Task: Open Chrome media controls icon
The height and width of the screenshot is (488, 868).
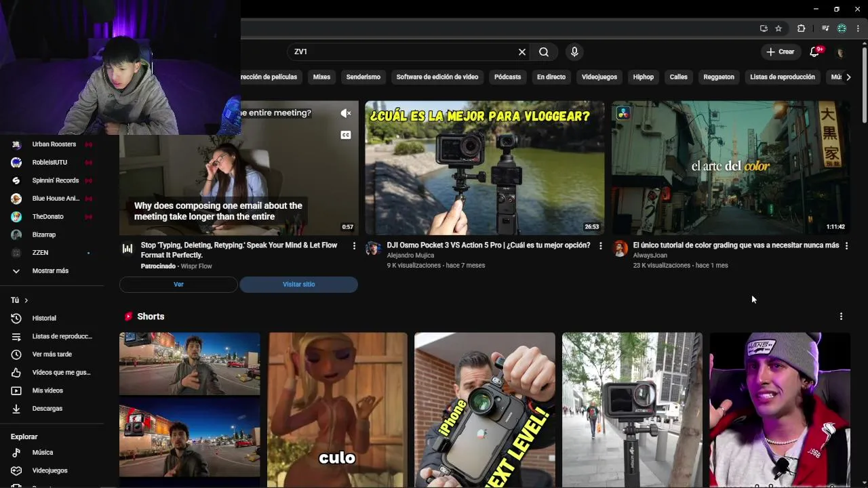Action: pos(825,28)
